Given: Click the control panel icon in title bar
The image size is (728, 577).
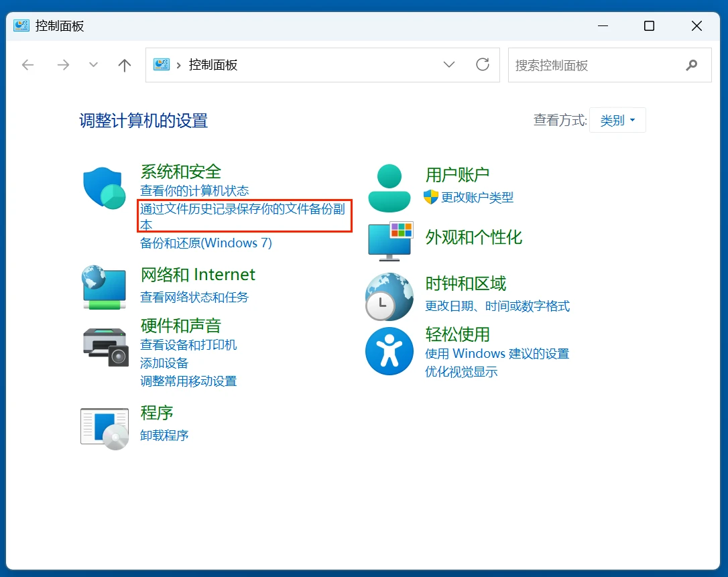Looking at the screenshot, I should (21, 25).
